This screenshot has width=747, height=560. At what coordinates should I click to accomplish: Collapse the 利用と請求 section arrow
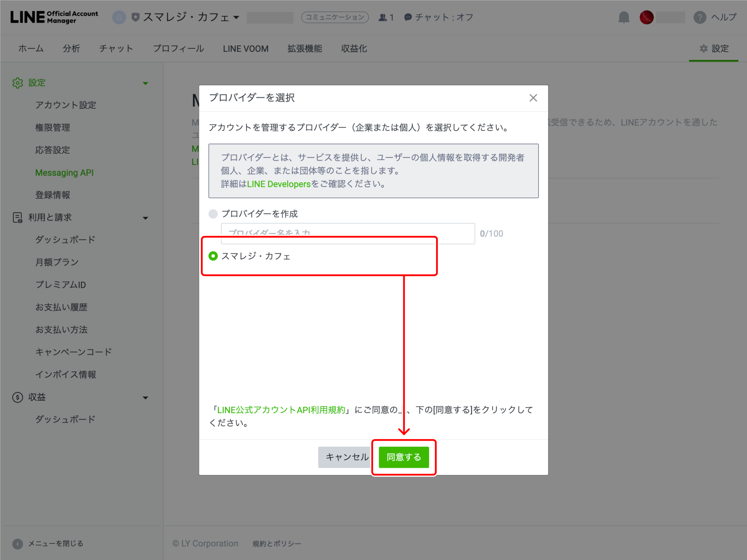click(x=146, y=218)
